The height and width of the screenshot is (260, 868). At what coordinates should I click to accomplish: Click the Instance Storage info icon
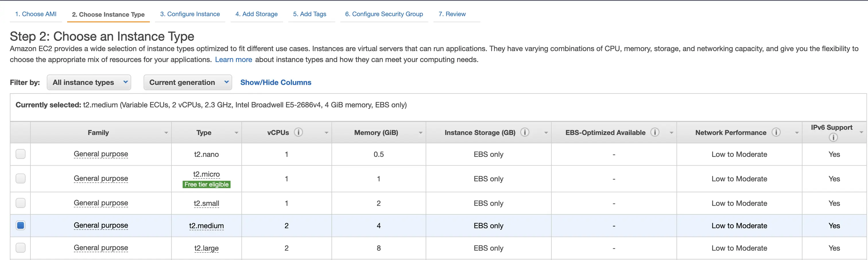pyautogui.click(x=525, y=132)
